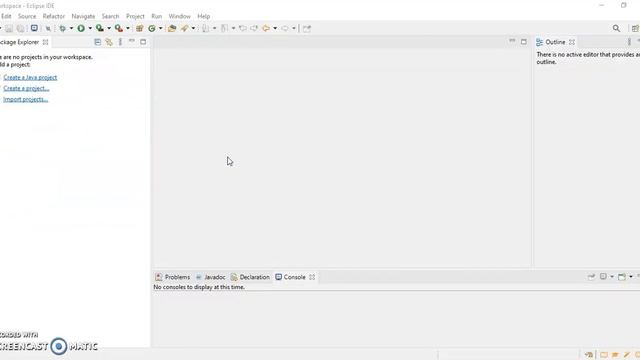Screen dimensions: 640x360
Task: Click the Import projects... link
Action: (25, 99)
